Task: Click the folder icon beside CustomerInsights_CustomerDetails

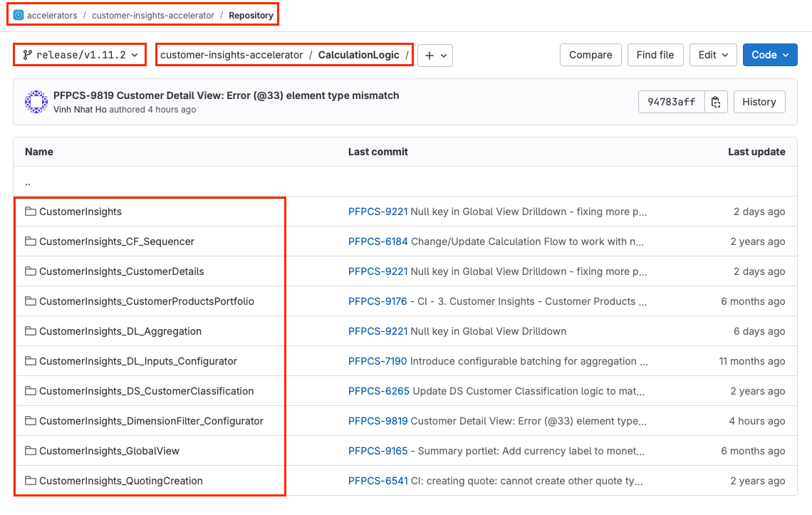Action: coord(31,271)
